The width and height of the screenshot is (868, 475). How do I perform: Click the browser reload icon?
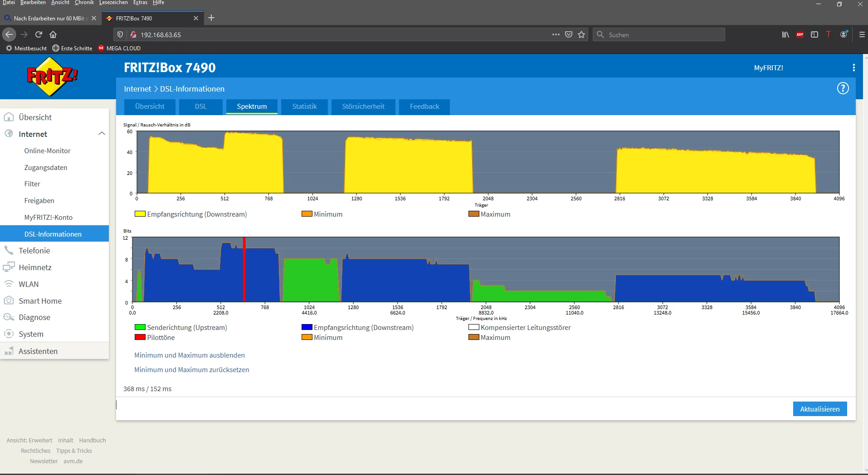[x=39, y=34]
